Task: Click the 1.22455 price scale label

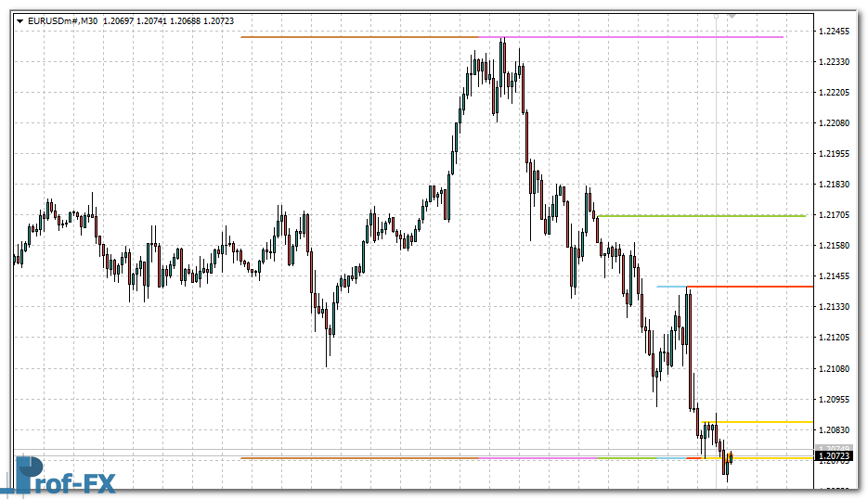Action: [x=836, y=31]
